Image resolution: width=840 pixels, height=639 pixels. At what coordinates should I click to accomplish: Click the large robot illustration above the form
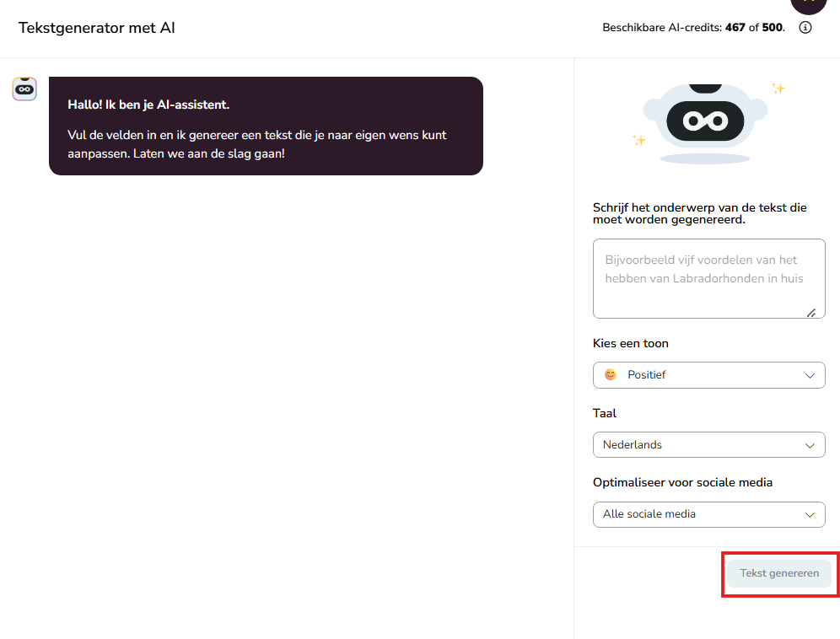[x=705, y=123]
